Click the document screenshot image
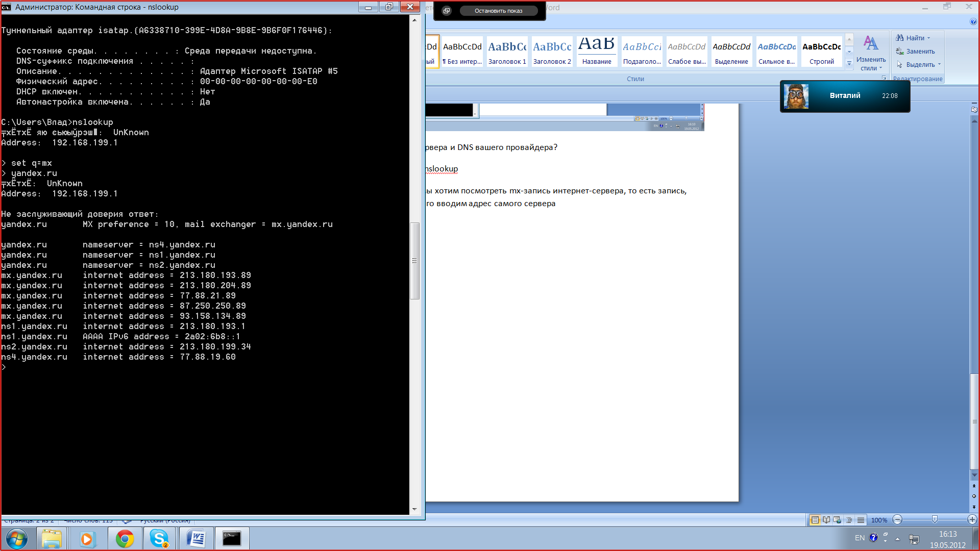This screenshot has height=551, width=980. pos(565,117)
